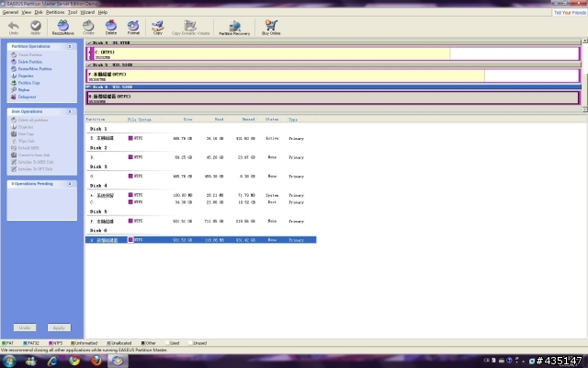The height and width of the screenshot is (368, 588).
Task: Open the View menu
Action: pos(27,12)
